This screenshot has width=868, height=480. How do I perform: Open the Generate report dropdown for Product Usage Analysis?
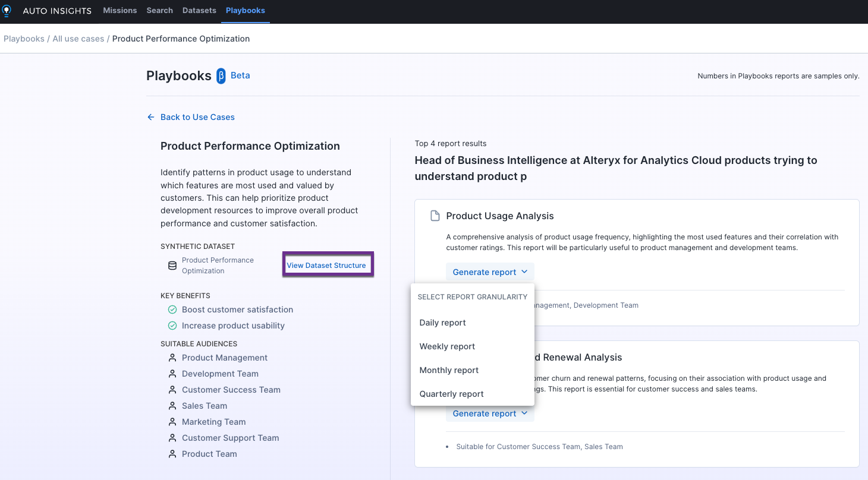click(x=489, y=271)
